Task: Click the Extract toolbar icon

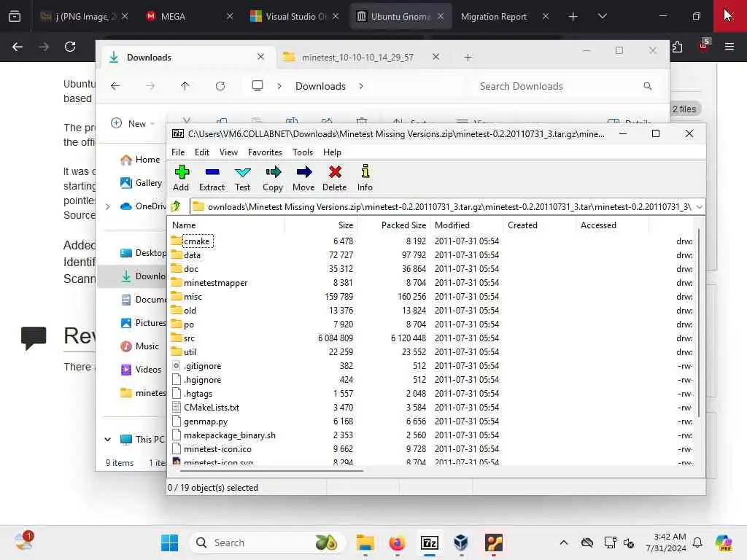Action: click(212, 178)
